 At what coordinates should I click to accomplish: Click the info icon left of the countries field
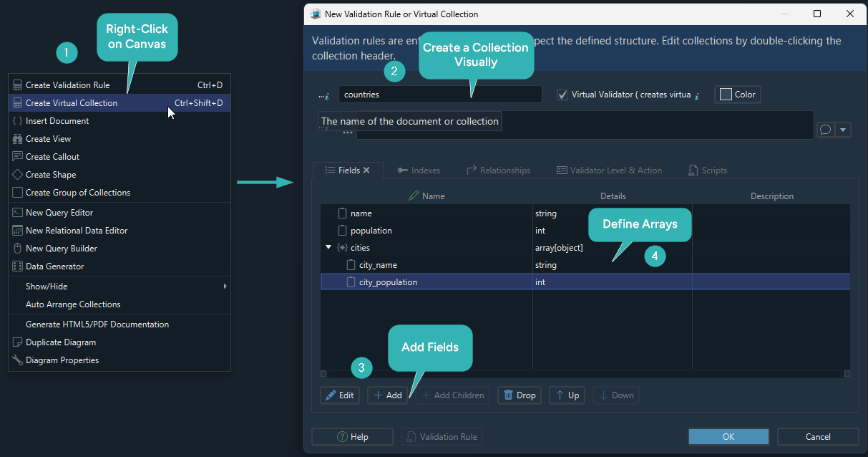tap(324, 95)
